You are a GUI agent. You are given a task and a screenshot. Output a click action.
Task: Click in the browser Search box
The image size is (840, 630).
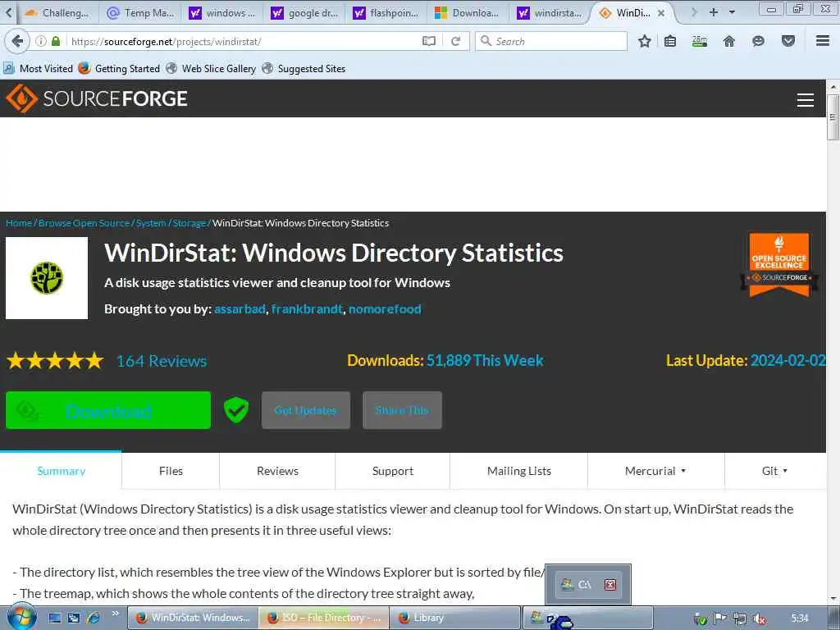click(551, 41)
